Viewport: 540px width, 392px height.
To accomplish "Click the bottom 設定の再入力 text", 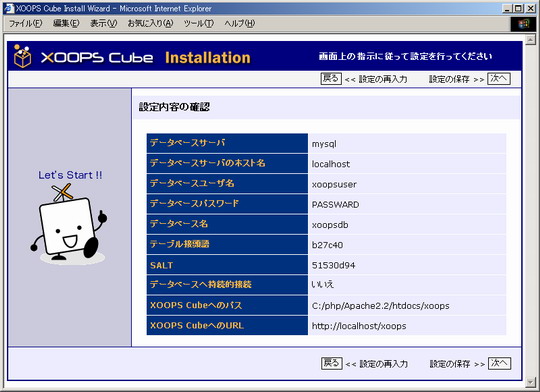I will 384,364.
